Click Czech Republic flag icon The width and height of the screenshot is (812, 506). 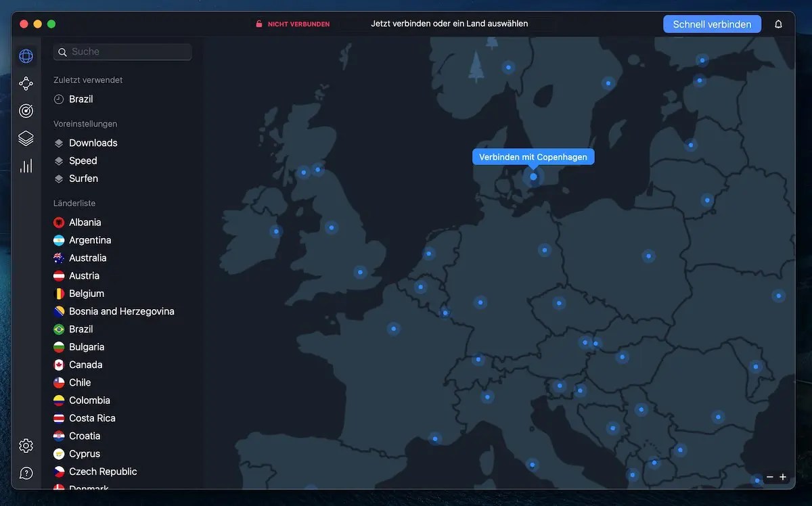click(59, 471)
